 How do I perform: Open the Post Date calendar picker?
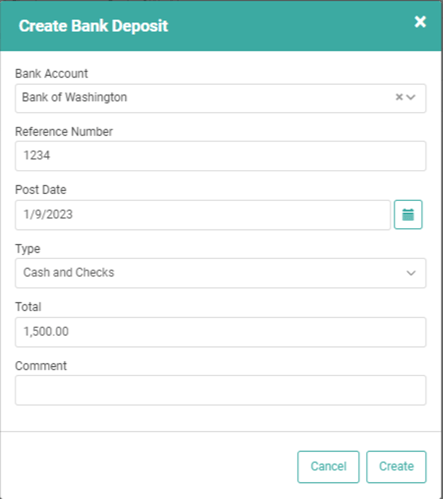click(x=408, y=215)
